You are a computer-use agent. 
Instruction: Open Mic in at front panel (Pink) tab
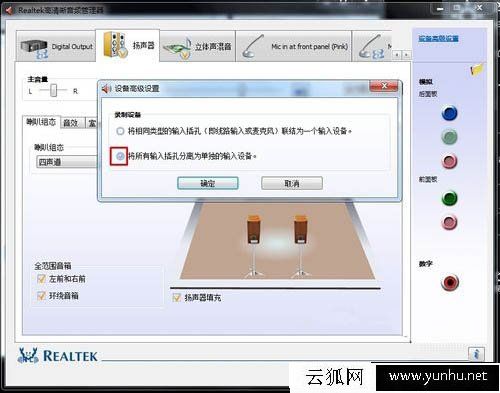pos(294,46)
